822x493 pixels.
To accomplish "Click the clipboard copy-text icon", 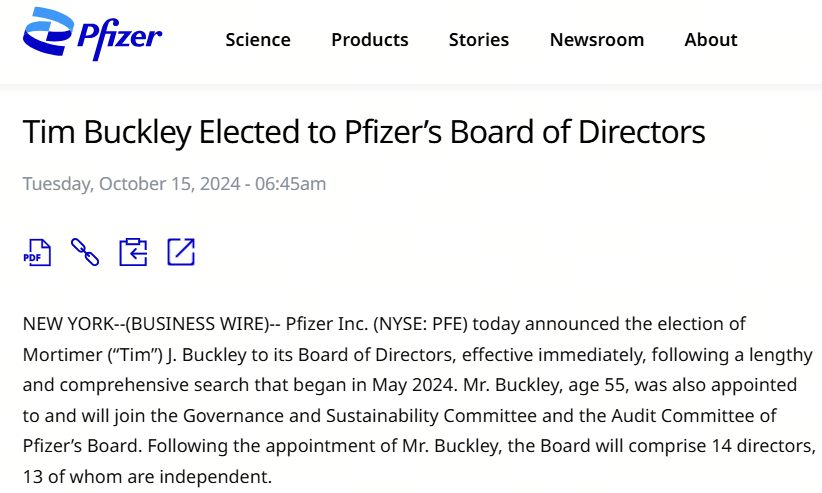I will 133,252.
